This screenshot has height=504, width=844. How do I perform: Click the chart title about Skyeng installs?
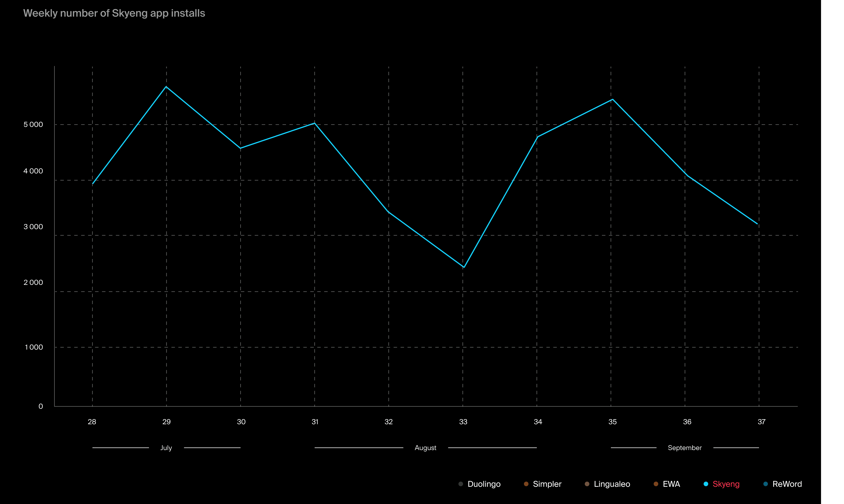click(x=114, y=13)
